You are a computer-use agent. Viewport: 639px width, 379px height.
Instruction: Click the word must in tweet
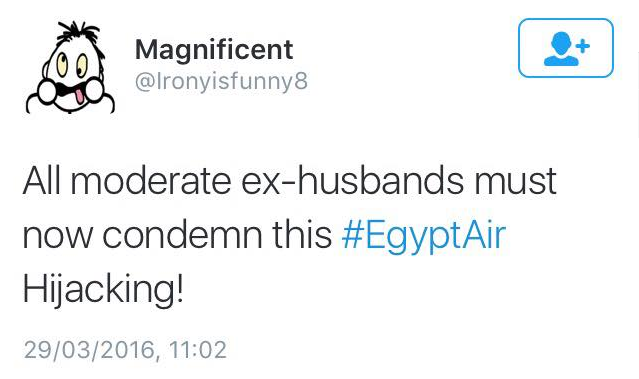click(x=515, y=182)
